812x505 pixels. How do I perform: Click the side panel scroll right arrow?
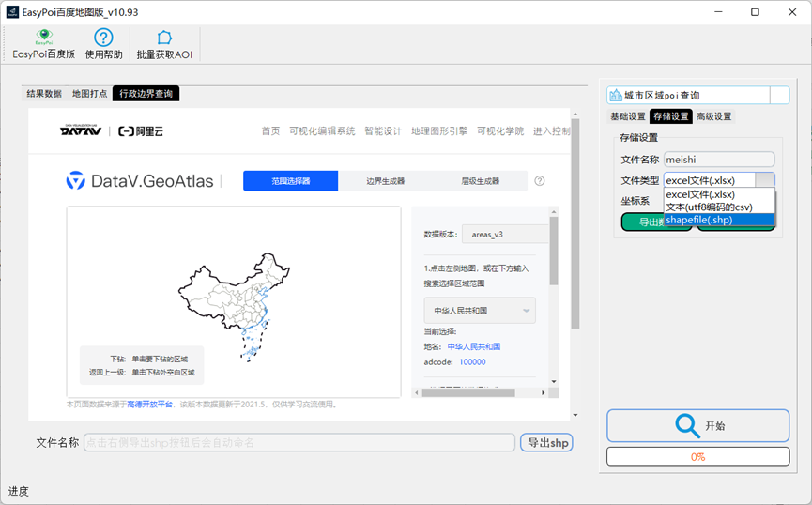tap(543, 392)
